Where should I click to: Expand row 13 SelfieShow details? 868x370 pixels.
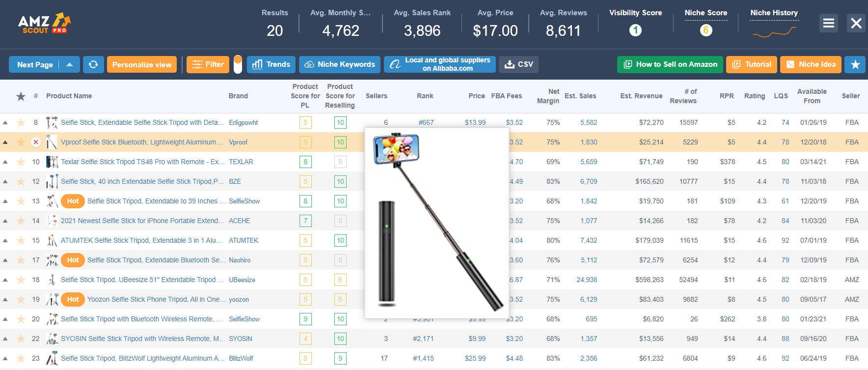tap(5, 201)
